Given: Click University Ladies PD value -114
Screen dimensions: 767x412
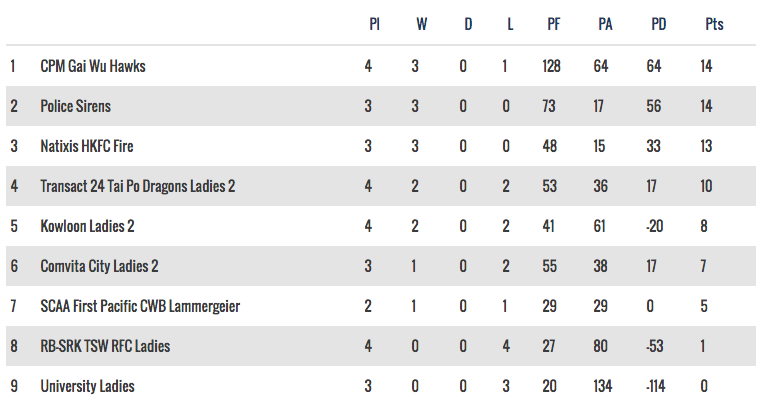Looking at the screenshot, I should click(657, 386).
